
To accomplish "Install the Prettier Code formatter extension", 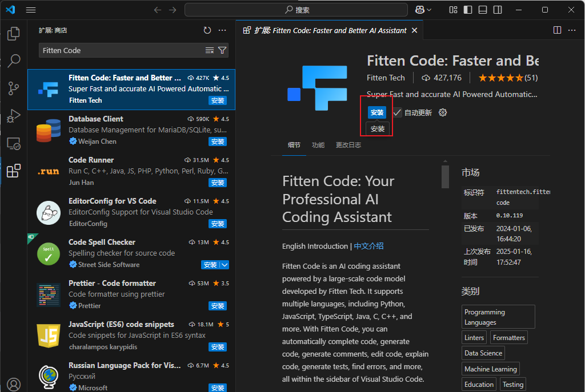I will coord(218,306).
